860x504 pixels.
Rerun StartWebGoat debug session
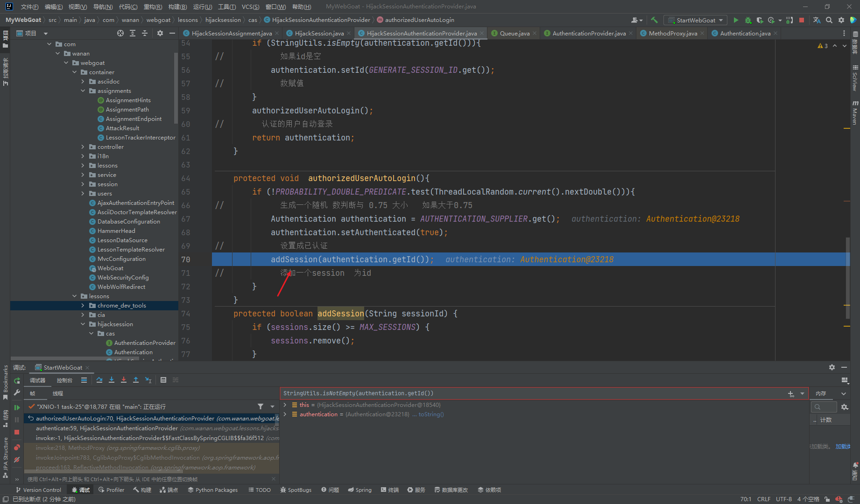point(17,381)
